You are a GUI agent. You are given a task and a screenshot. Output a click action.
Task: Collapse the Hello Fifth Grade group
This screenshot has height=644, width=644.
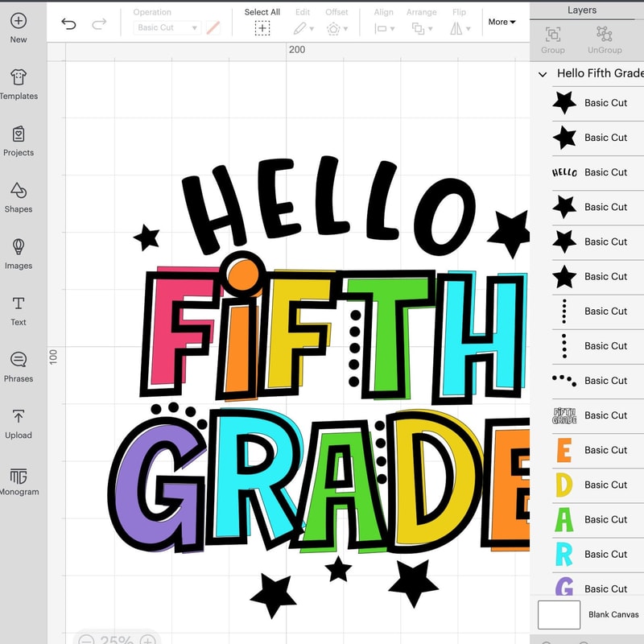[543, 73]
